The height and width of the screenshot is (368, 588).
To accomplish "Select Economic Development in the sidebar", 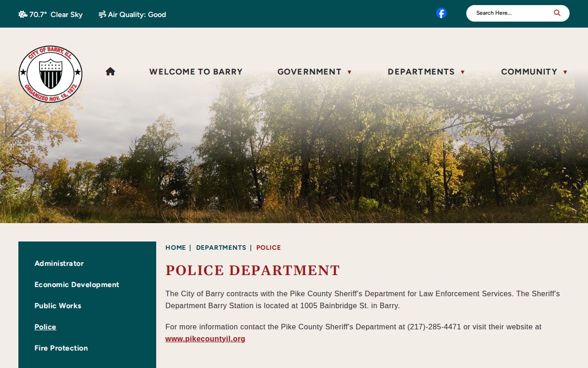I will (77, 285).
